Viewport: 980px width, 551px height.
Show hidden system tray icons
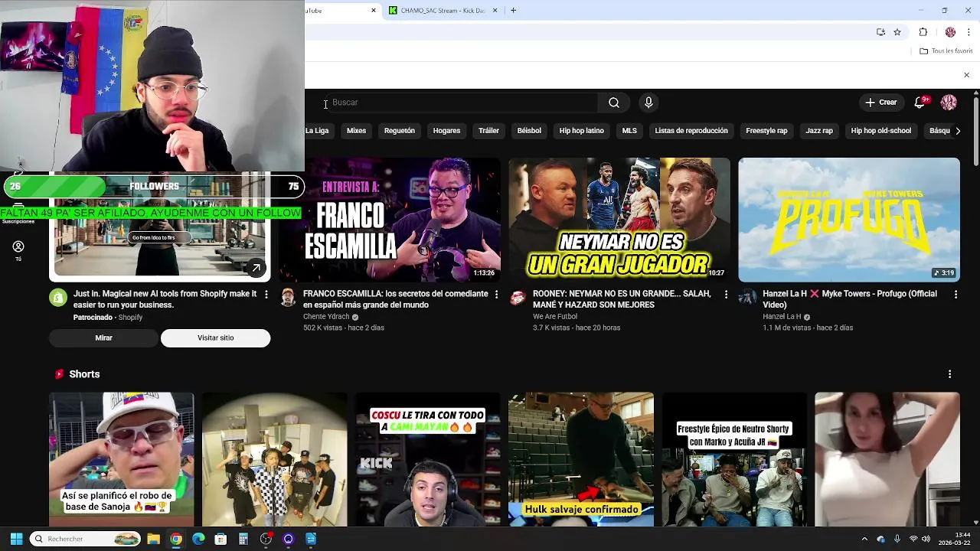(864, 539)
